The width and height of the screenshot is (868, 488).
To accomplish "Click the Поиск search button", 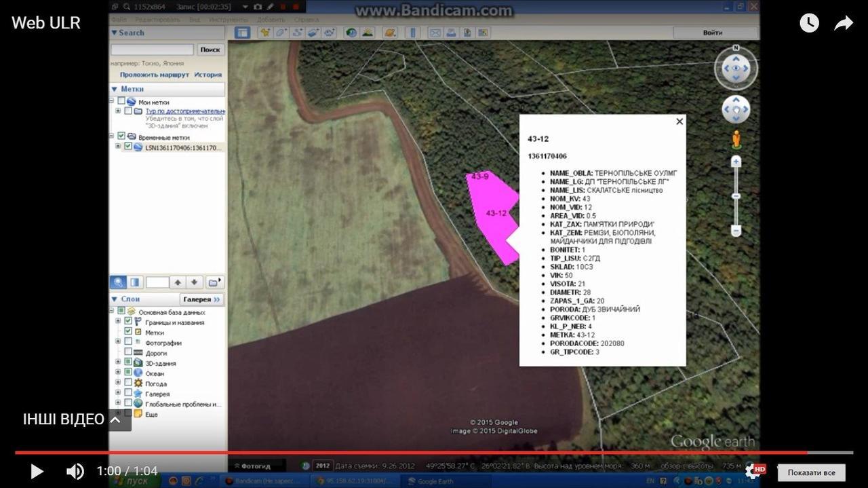I will pos(210,50).
